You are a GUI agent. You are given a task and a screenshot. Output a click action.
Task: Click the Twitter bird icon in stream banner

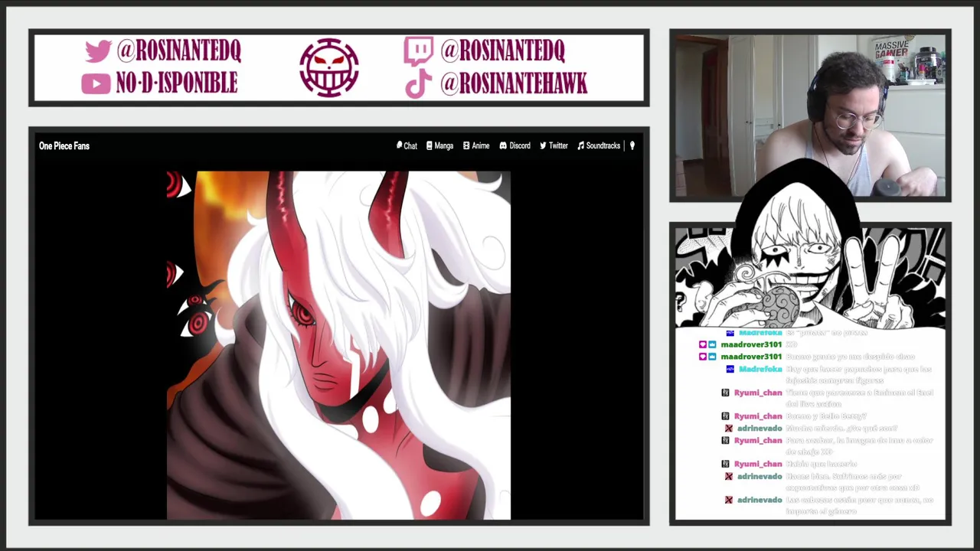(x=97, y=51)
